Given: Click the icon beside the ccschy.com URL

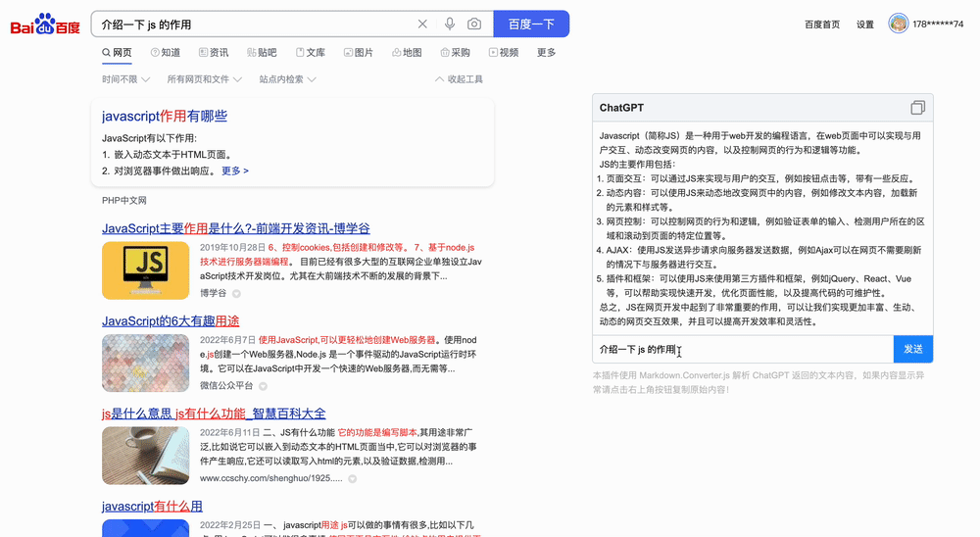Looking at the screenshot, I should (x=353, y=479).
